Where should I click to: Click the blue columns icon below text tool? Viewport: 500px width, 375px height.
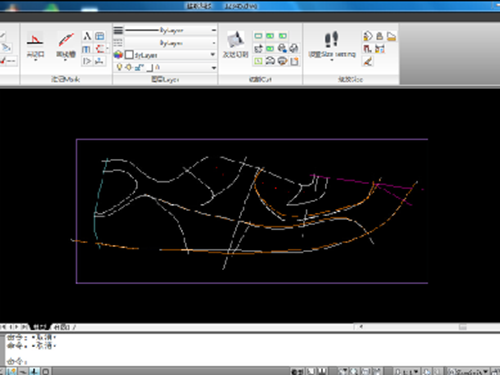pos(86,49)
